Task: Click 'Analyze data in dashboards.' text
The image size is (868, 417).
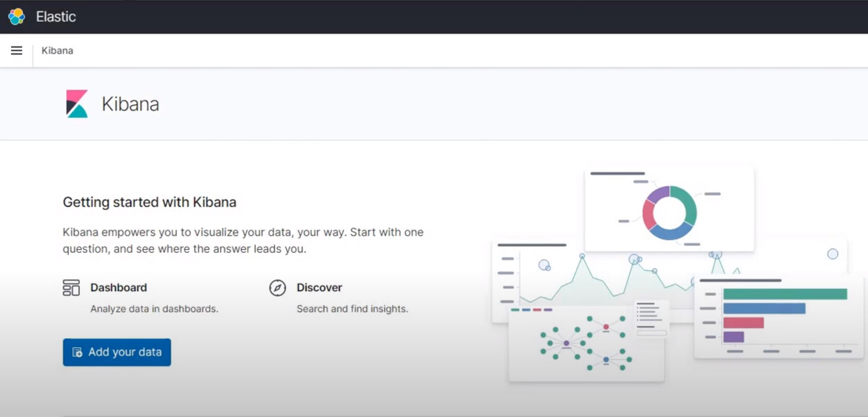Action: 154,309
